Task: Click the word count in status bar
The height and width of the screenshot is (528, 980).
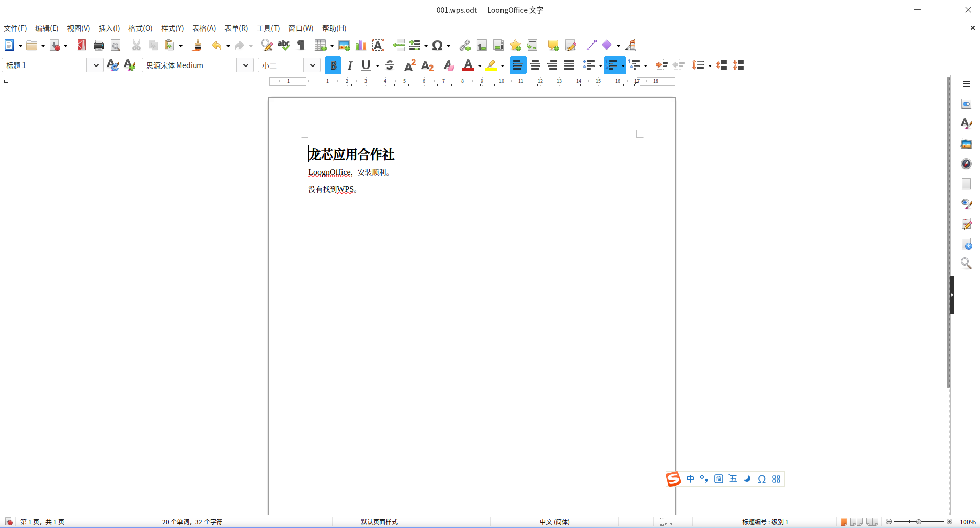Action: tap(192, 522)
